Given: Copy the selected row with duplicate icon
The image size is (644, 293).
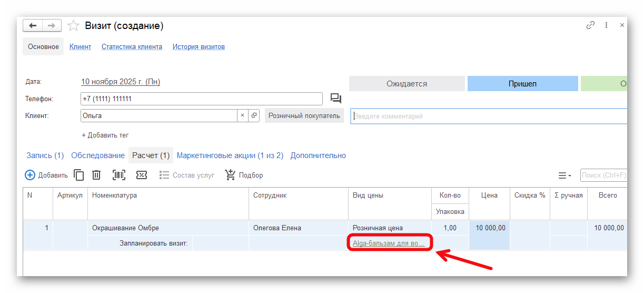Looking at the screenshot, I should (79, 175).
